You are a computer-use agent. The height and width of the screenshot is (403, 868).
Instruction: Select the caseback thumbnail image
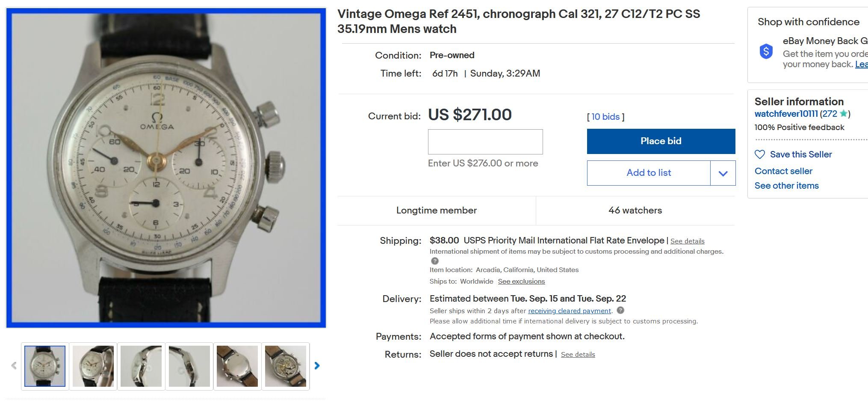(x=237, y=366)
